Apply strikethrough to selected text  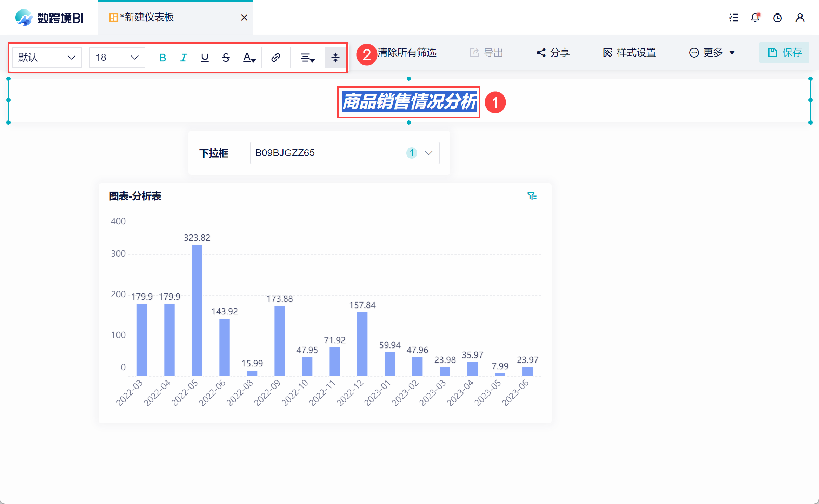226,58
